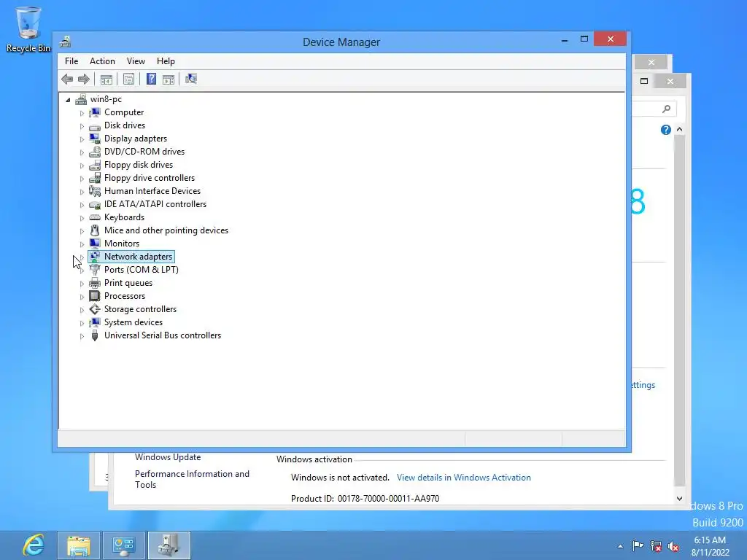Click the win8-pc computer icon
The width and height of the screenshot is (747, 560).
tap(81, 99)
